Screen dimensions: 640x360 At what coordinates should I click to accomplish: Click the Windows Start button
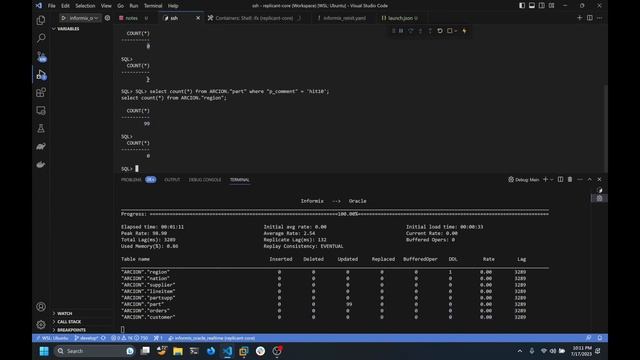click(x=44, y=351)
